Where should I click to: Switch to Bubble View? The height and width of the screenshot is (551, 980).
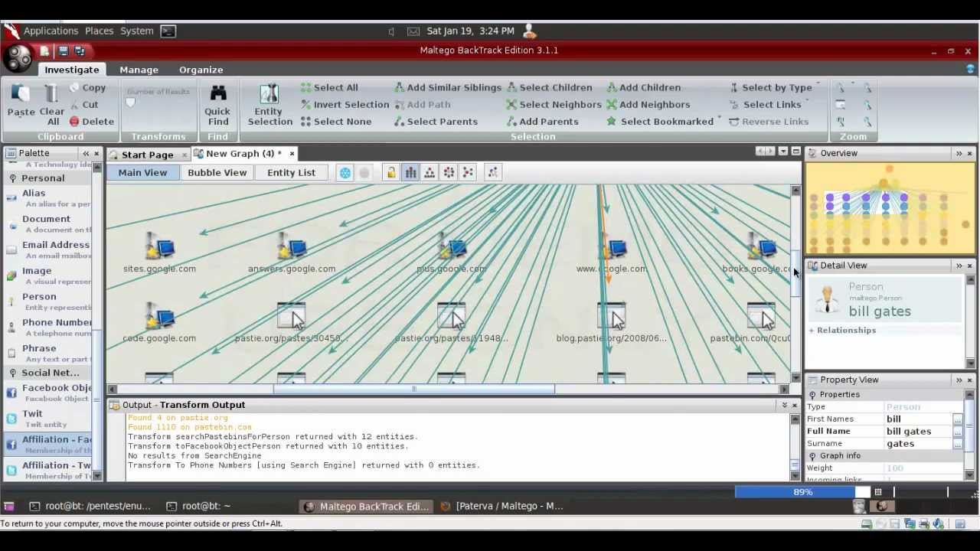[217, 172]
